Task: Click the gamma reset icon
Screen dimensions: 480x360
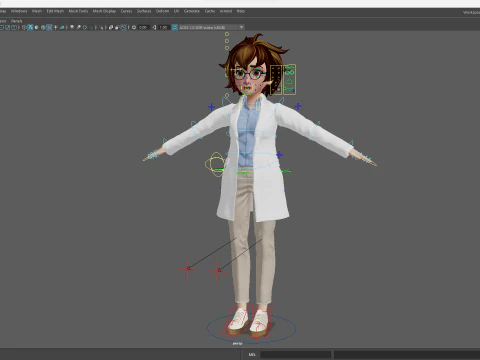Action: tap(154, 27)
